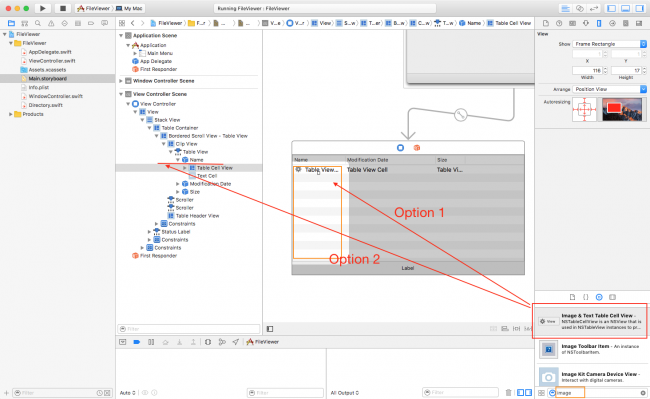
Task: Run the FileViewer app with the play button
Action: coord(42,8)
